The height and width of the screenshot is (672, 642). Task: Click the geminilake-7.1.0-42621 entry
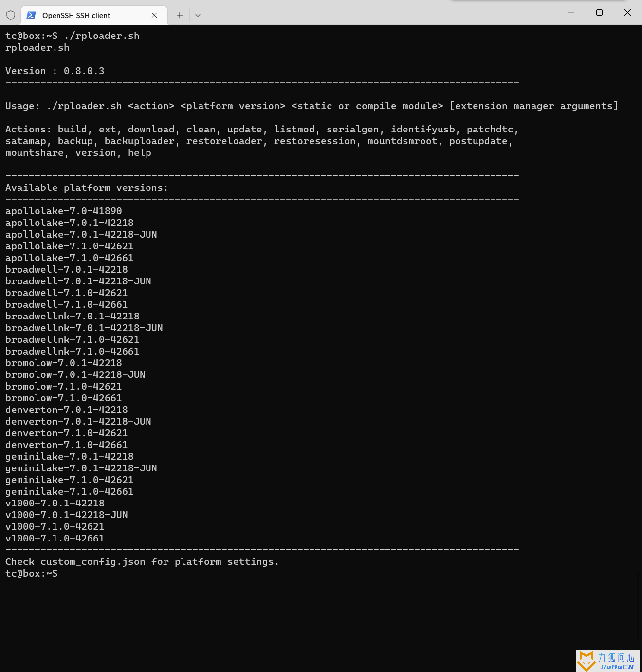(x=70, y=480)
